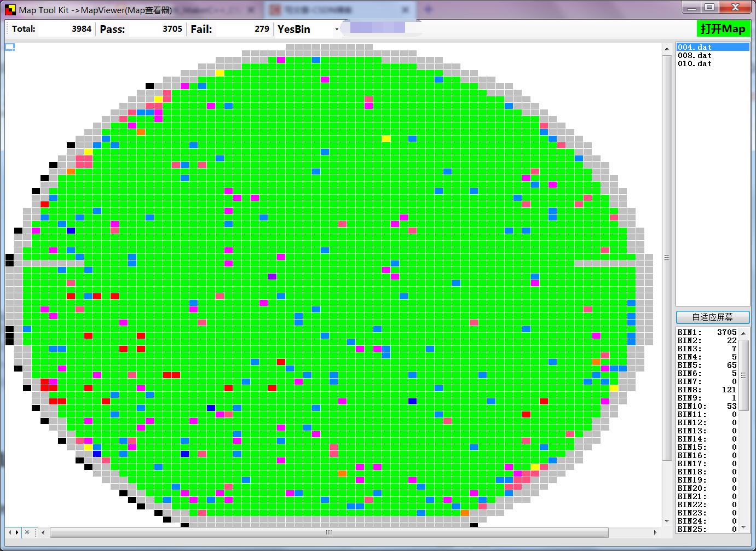Viewport: 756px width, 551px height.
Task: Select the BIN2: 22 row
Action: pyautogui.click(x=707, y=340)
